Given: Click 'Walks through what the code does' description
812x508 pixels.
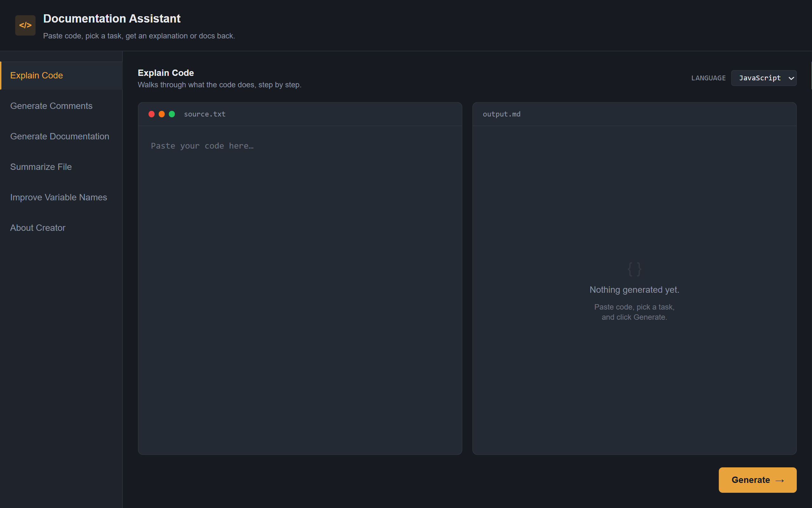Looking at the screenshot, I should pos(219,85).
